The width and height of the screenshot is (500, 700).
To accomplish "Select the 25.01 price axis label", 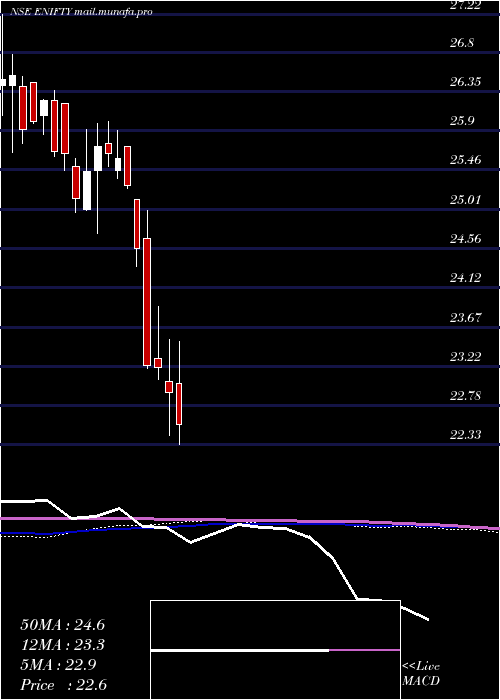I will click(x=466, y=199).
